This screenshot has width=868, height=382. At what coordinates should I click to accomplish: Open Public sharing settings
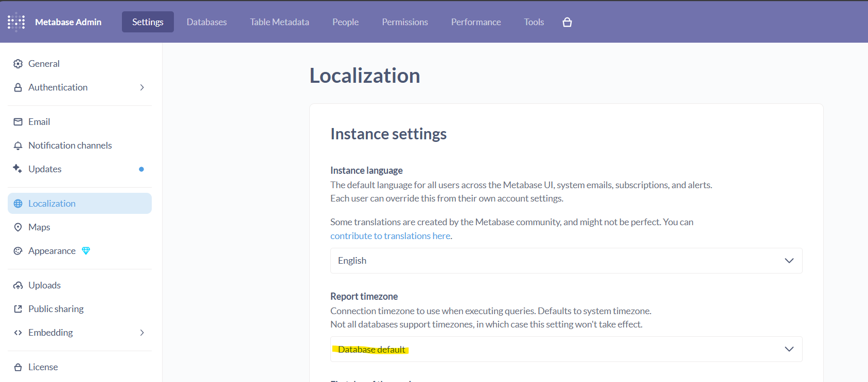56,309
